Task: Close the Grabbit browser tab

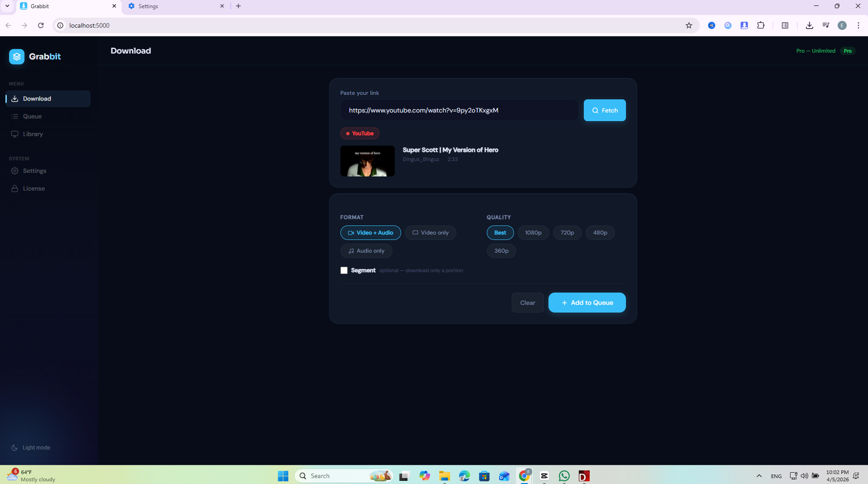Action: (114, 6)
